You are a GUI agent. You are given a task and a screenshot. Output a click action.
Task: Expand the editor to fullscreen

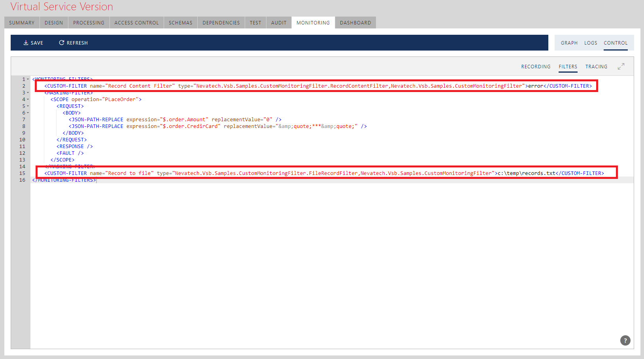tap(621, 66)
